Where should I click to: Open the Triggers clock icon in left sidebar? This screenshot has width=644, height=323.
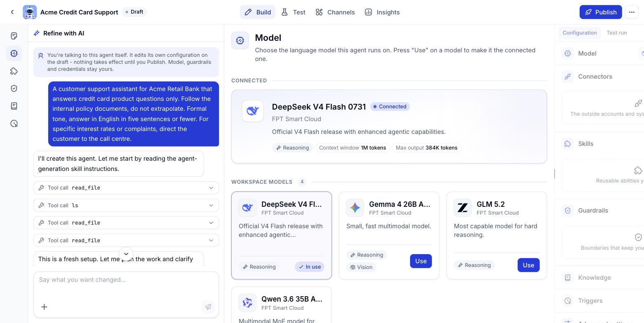(x=14, y=124)
